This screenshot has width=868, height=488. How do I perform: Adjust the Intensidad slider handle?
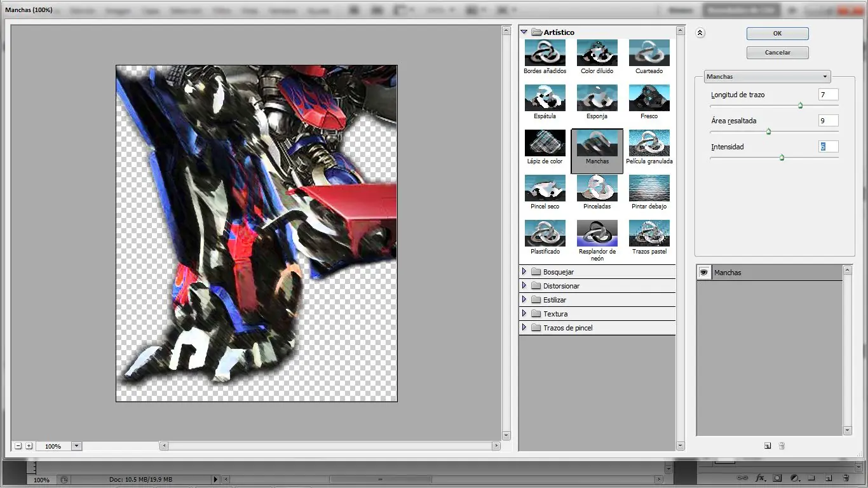point(782,158)
